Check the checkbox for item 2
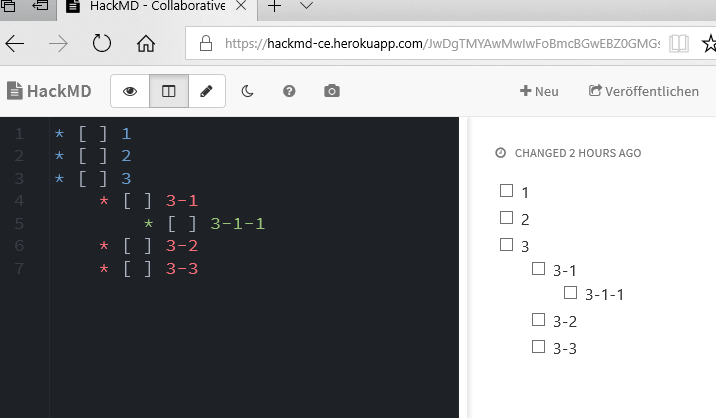 point(506,217)
